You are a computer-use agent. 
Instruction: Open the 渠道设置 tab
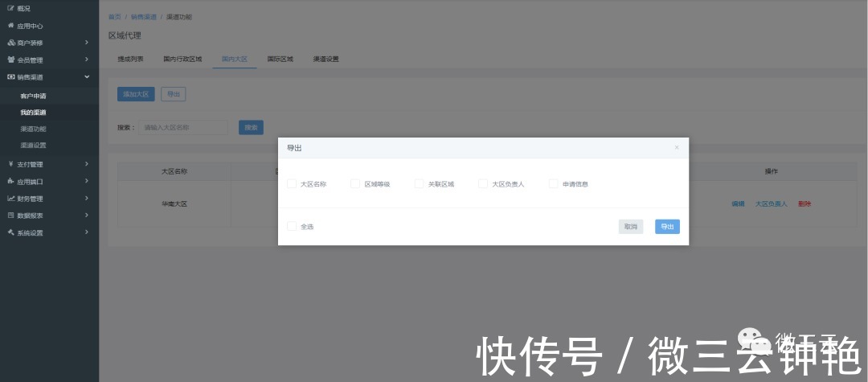click(x=326, y=59)
